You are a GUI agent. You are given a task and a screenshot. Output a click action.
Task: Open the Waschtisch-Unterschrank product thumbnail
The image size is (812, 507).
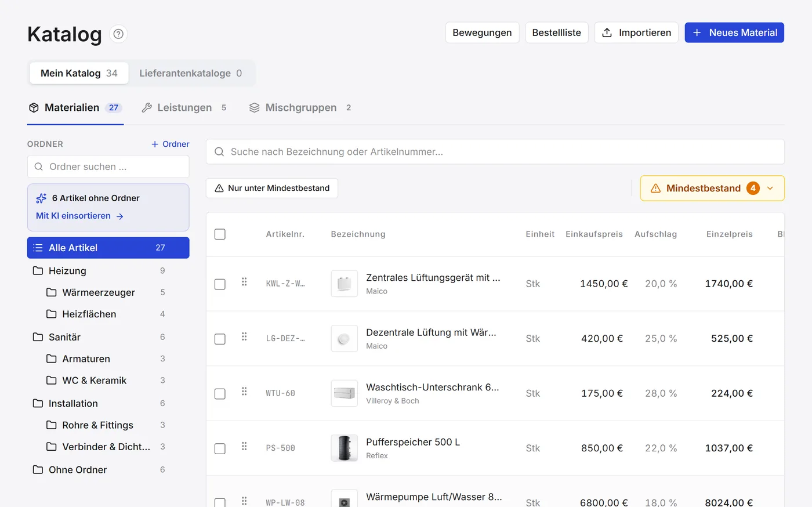pos(345,393)
